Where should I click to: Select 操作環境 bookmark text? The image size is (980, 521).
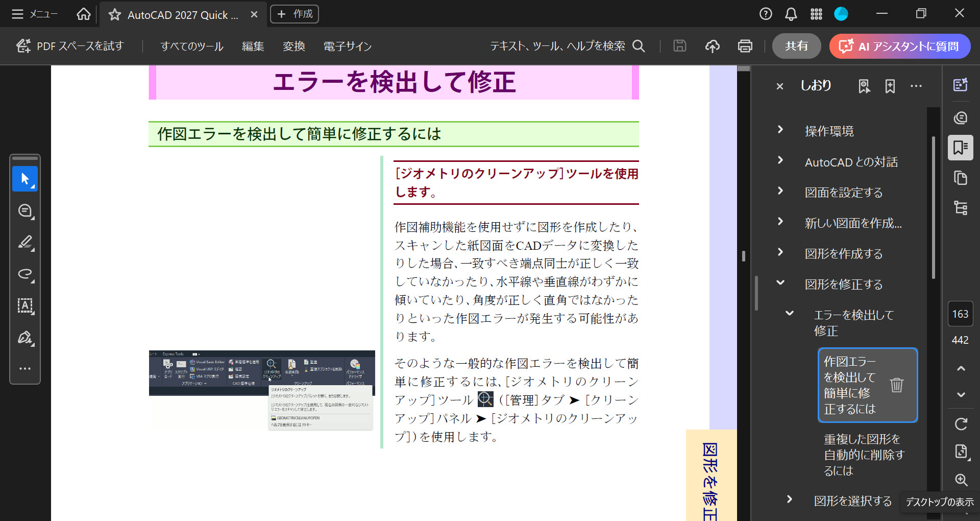click(829, 131)
